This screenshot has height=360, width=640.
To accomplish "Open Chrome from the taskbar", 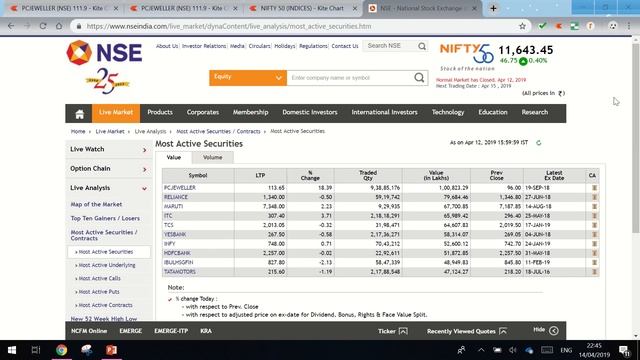I will (x=62, y=350).
